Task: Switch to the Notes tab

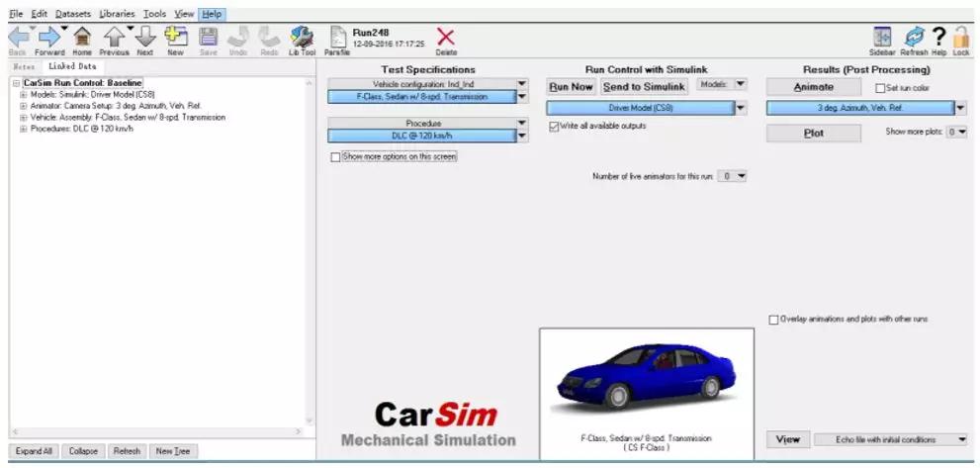Action: click(x=24, y=65)
